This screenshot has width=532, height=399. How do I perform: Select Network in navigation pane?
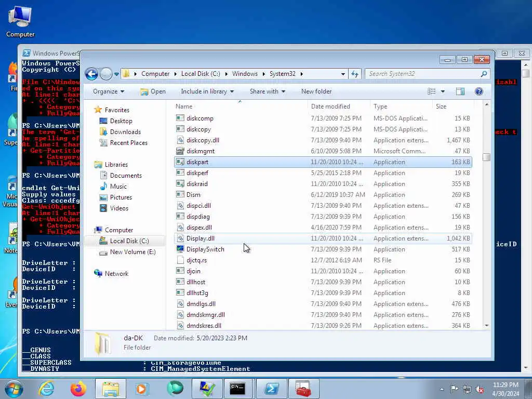click(116, 273)
